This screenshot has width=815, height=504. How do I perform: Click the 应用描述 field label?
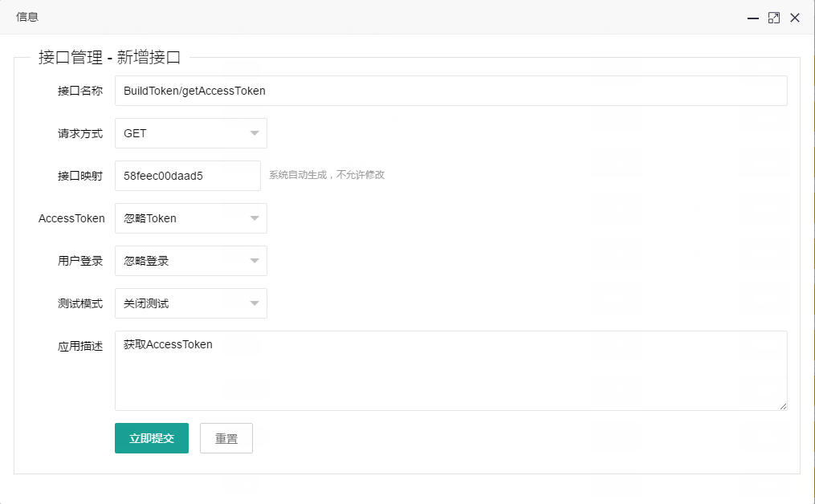80,346
